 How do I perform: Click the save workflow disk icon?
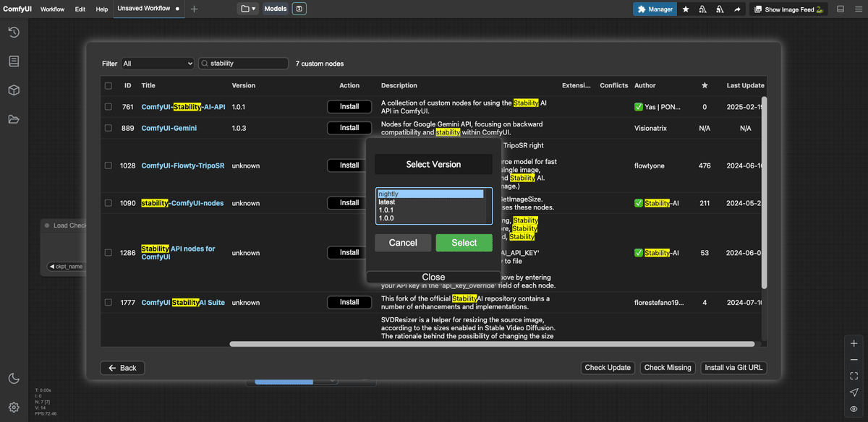pyautogui.click(x=299, y=9)
